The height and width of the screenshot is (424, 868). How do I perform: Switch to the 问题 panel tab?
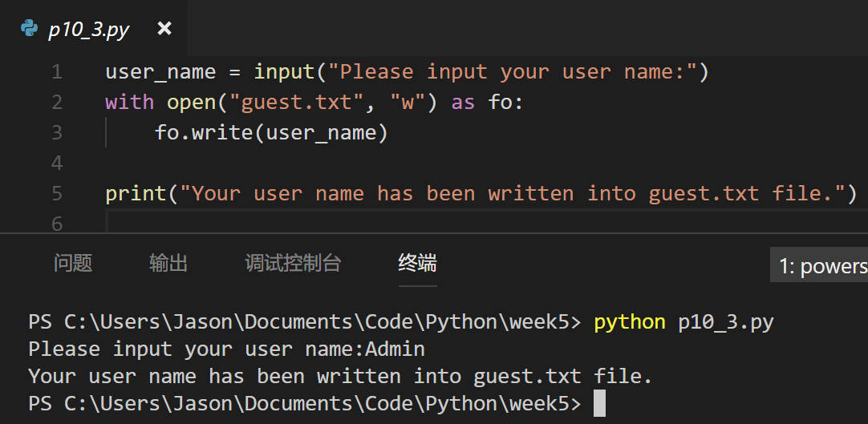(x=73, y=263)
